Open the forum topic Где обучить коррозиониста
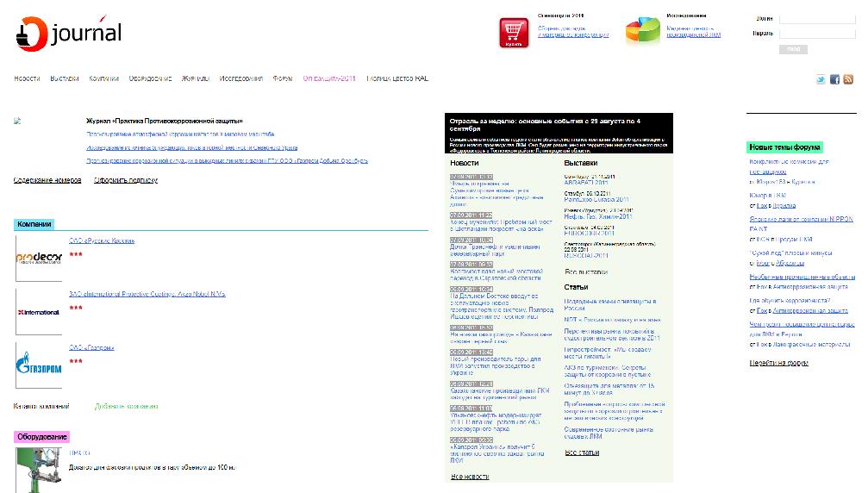 coord(790,301)
